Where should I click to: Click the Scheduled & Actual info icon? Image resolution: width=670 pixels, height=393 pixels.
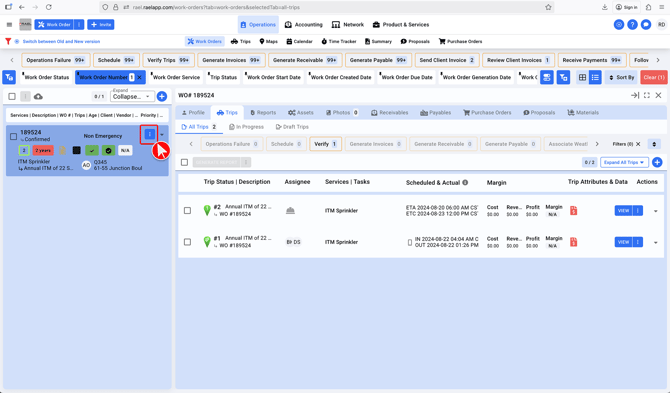pos(465,182)
